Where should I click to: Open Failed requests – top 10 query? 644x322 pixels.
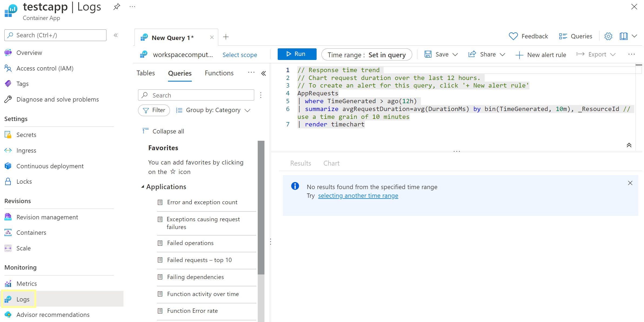[x=199, y=260]
